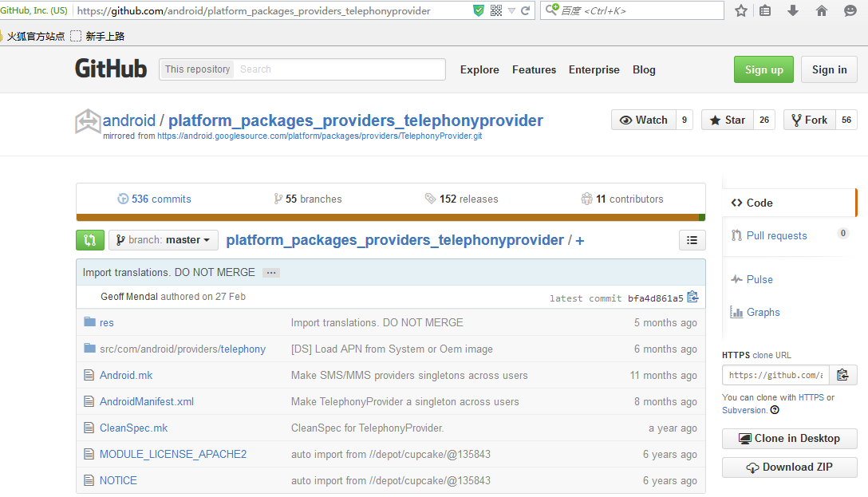View the 55 branches link

(x=308, y=199)
